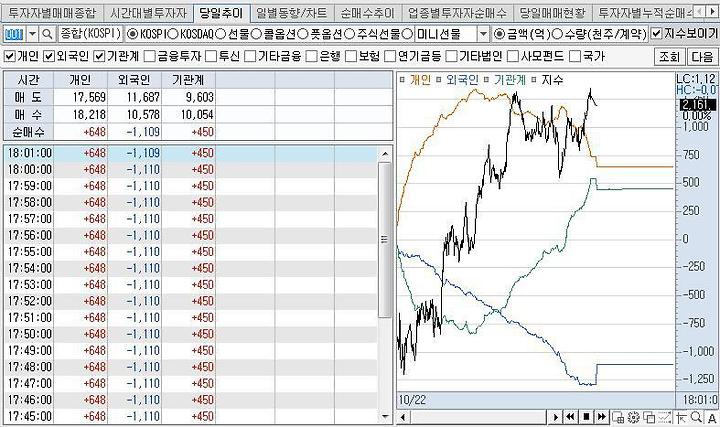Viewport: 720px width, 427px height.
Task: Toggle the 지수보이기 checkbox
Action: pos(657,34)
